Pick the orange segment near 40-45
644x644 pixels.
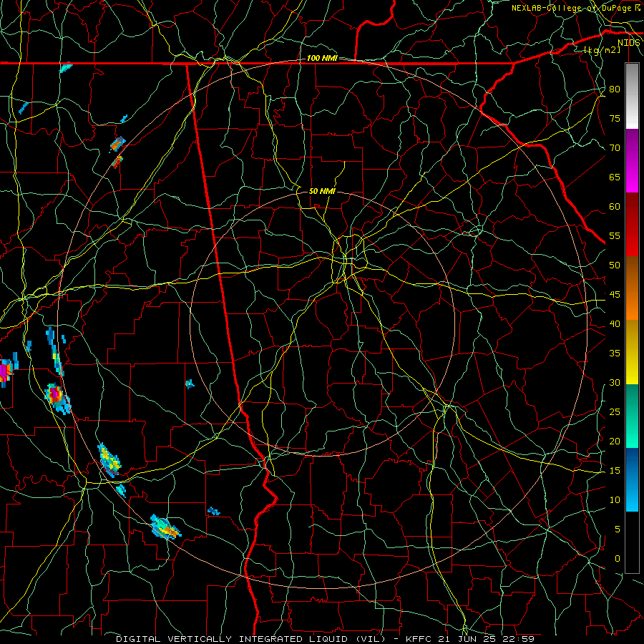pyautogui.click(x=632, y=304)
